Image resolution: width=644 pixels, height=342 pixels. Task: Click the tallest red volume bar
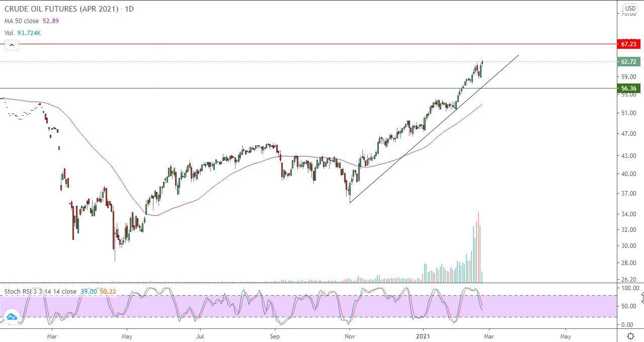(478, 247)
